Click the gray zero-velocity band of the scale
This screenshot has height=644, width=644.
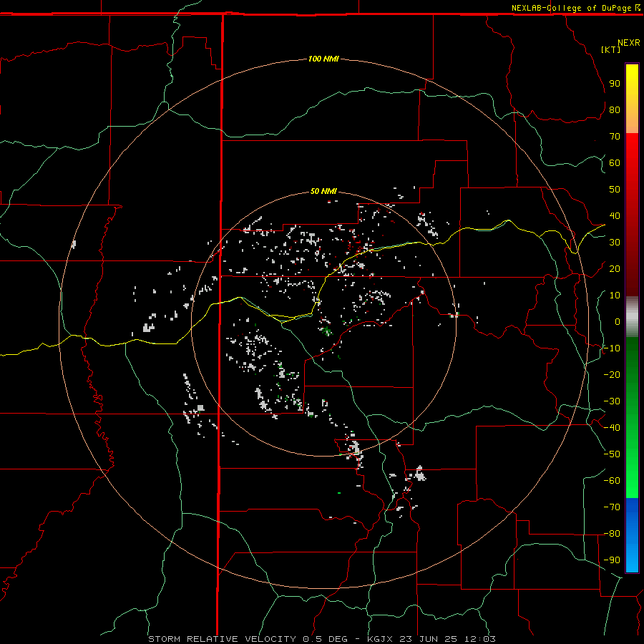[632, 317]
